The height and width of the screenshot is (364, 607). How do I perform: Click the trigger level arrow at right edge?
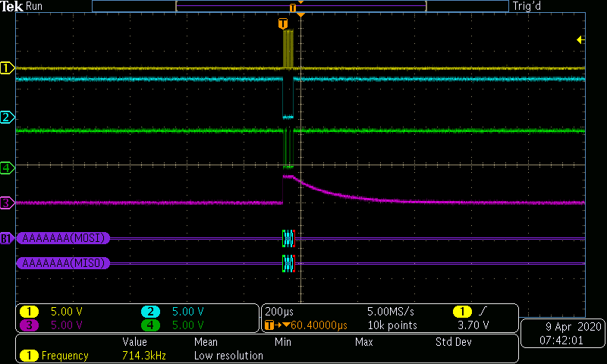click(580, 40)
